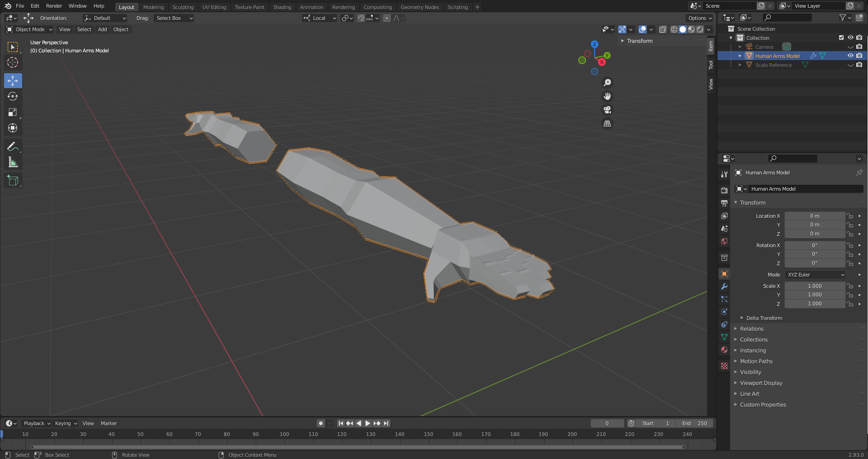The width and height of the screenshot is (868, 459).
Task: Open the Render menu
Action: [54, 6]
